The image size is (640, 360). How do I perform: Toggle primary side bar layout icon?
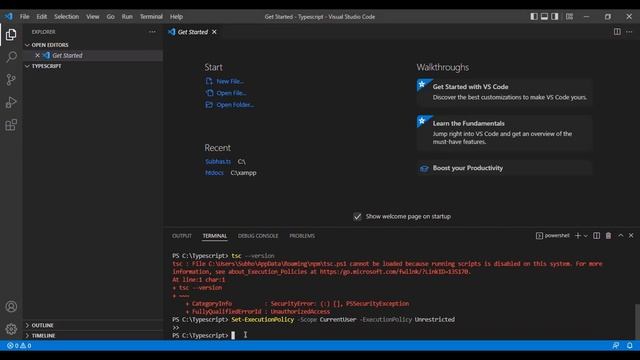[533, 17]
